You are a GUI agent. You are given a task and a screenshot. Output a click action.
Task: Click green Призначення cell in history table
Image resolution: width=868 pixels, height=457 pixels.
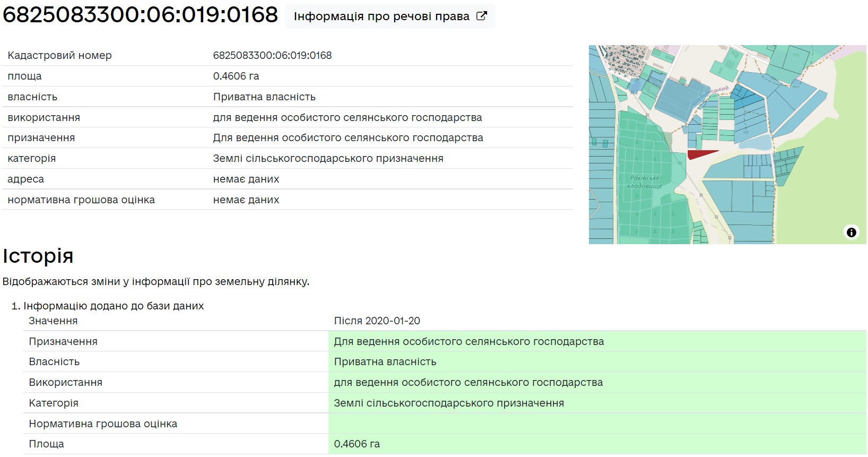click(468, 341)
